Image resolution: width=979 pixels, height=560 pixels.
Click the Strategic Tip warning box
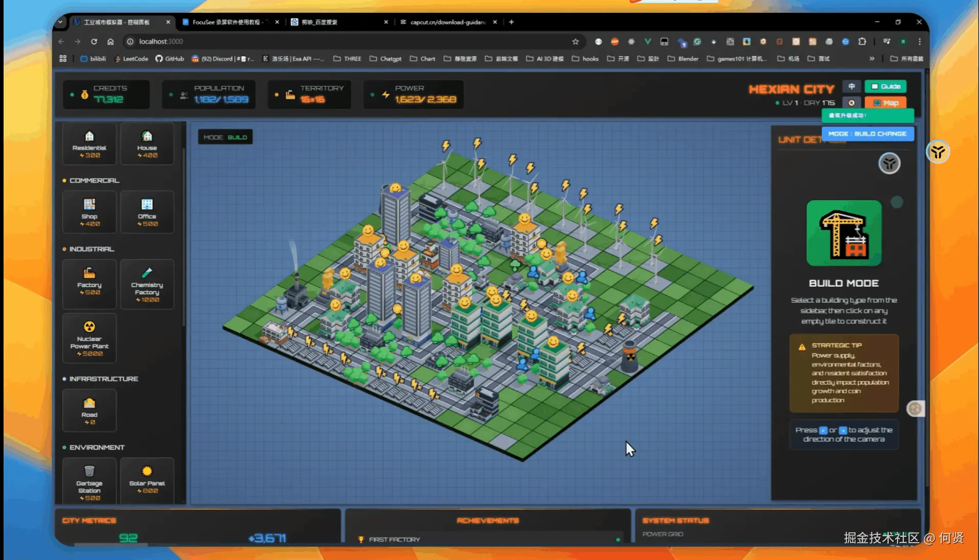pos(844,373)
